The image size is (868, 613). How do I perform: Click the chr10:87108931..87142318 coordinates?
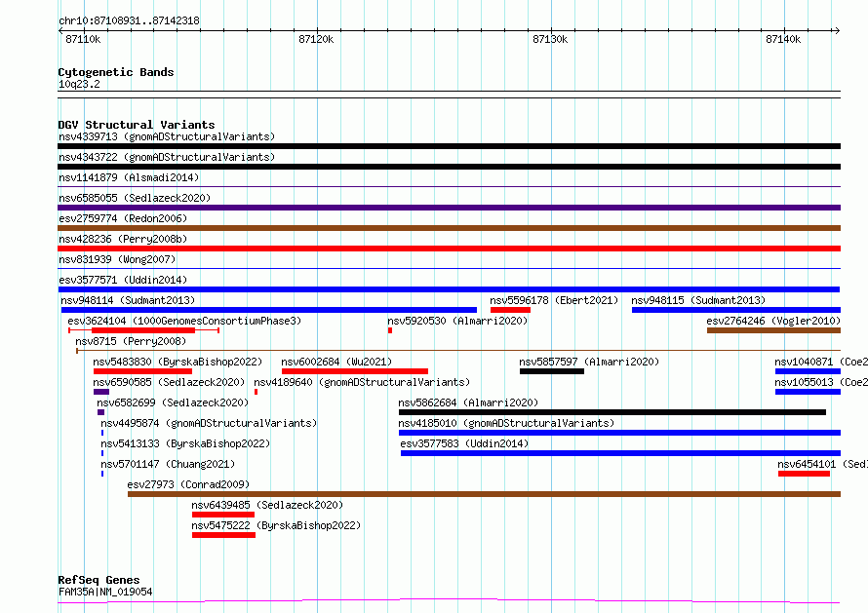pos(129,20)
